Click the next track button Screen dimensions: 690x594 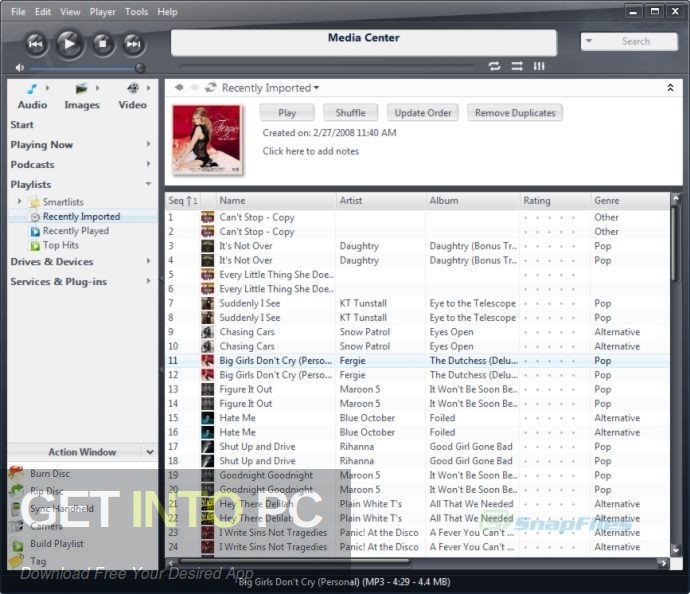coord(133,44)
